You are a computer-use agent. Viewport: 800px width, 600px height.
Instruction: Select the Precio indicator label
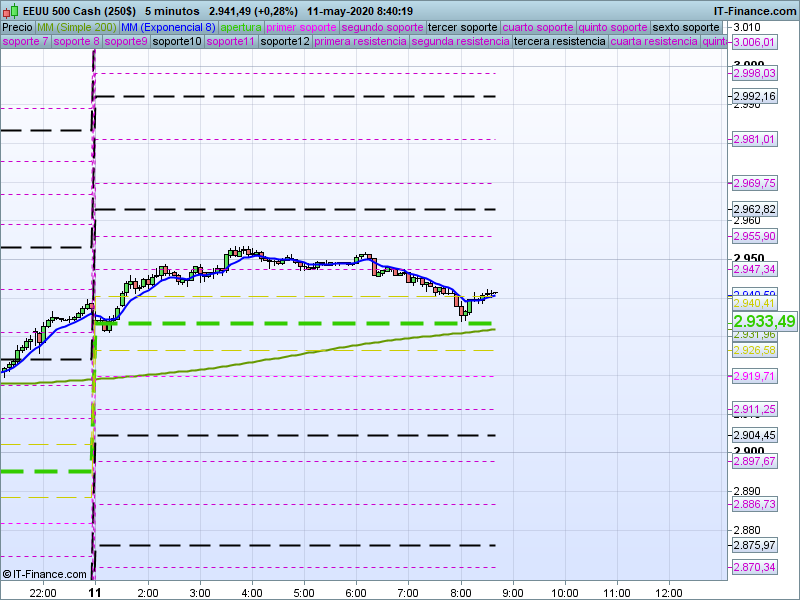click(x=17, y=27)
